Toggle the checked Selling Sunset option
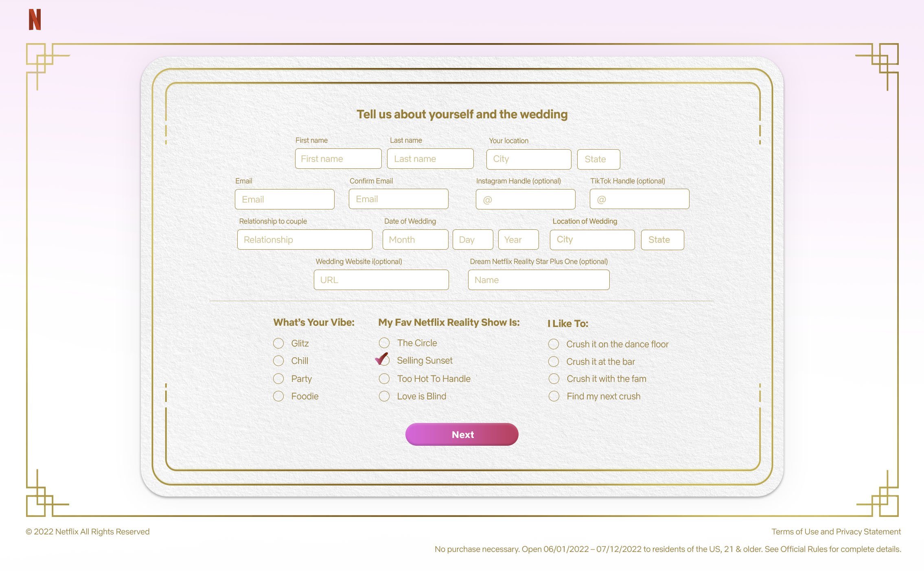 pos(383,360)
